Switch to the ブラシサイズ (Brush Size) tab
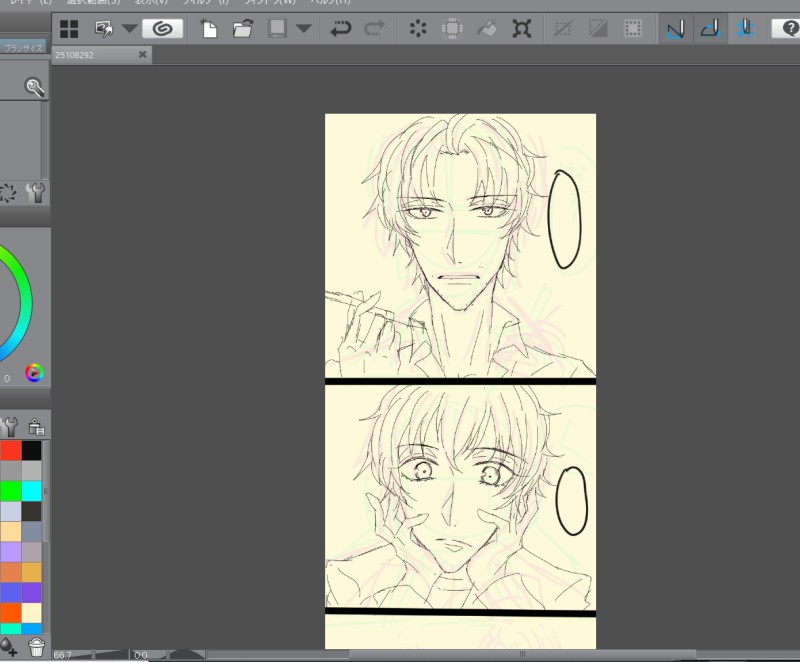800x662 pixels. tap(23, 48)
